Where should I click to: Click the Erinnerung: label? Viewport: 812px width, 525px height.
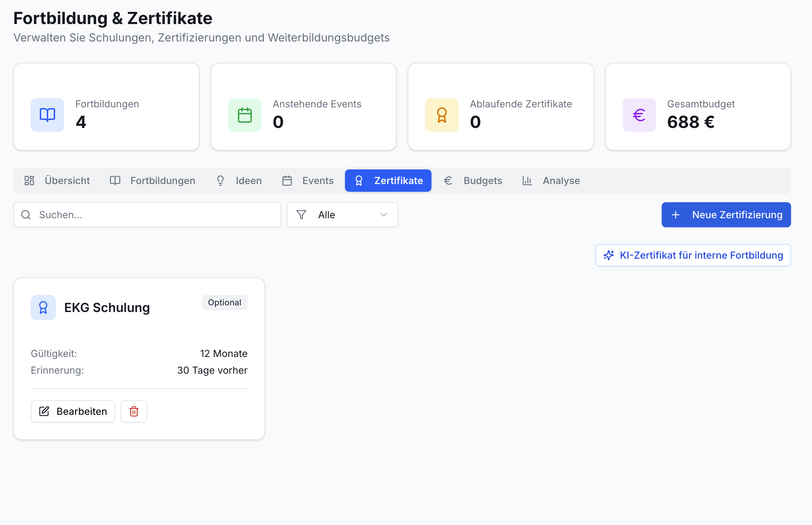[x=57, y=370]
